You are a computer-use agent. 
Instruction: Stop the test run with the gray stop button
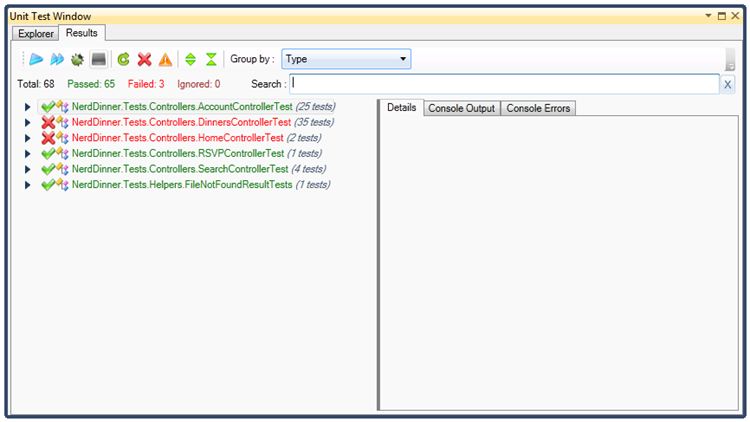[99, 59]
